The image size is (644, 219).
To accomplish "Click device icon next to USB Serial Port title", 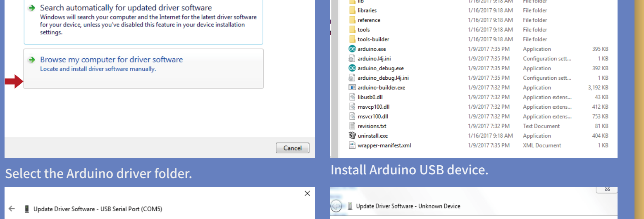I will point(27,209).
